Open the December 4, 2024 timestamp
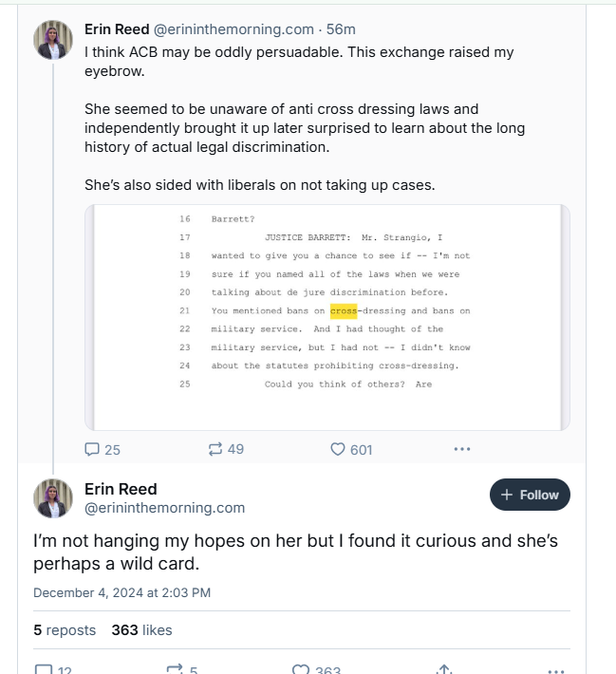Image resolution: width=616 pixels, height=674 pixels. click(121, 592)
